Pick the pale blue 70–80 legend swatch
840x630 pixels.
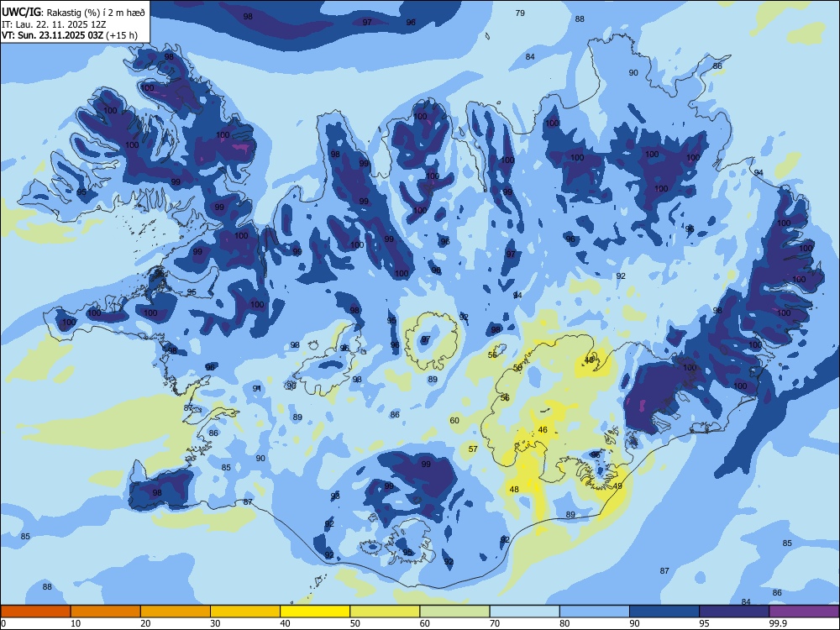524,612
